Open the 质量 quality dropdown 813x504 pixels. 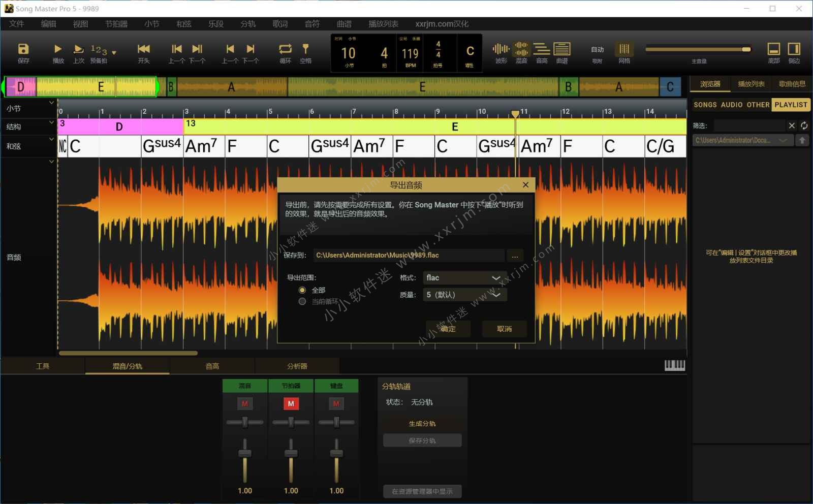point(464,295)
